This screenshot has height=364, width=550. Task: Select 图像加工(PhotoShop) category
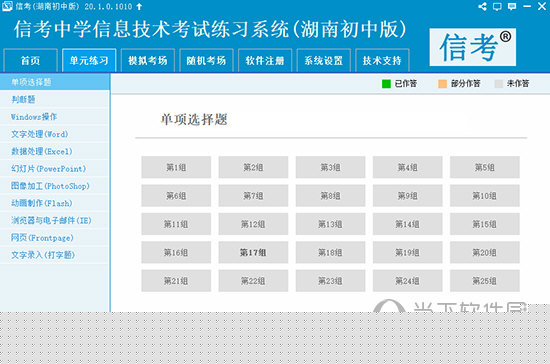55,186
